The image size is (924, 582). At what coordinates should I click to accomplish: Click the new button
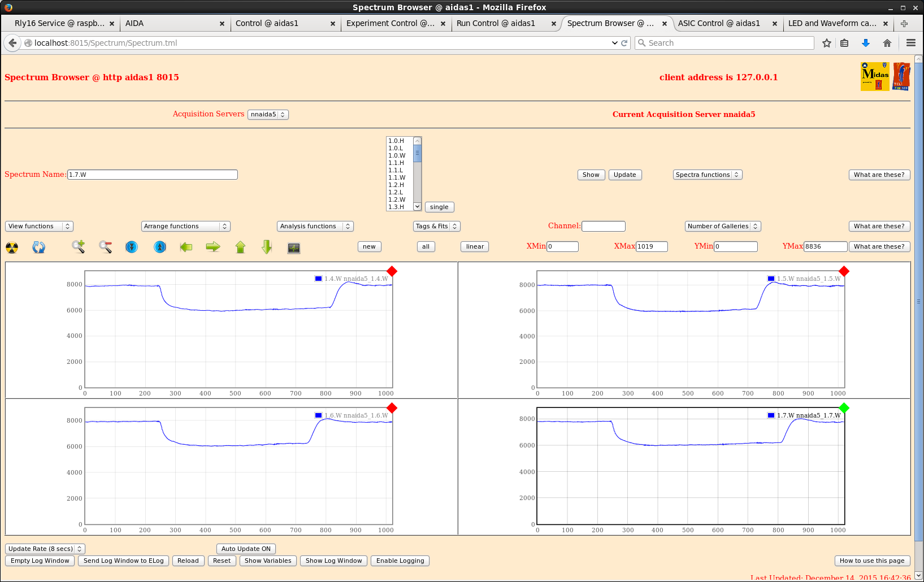[x=370, y=246]
